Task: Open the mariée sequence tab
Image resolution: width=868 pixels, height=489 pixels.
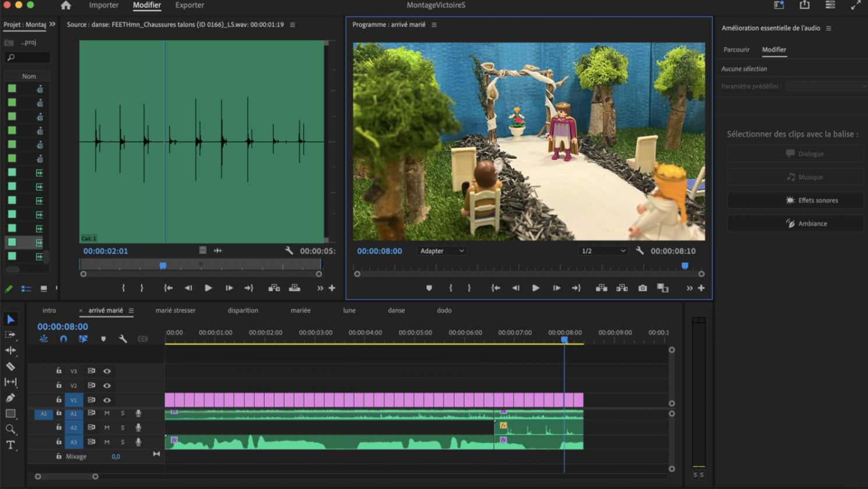Action: 301,310
